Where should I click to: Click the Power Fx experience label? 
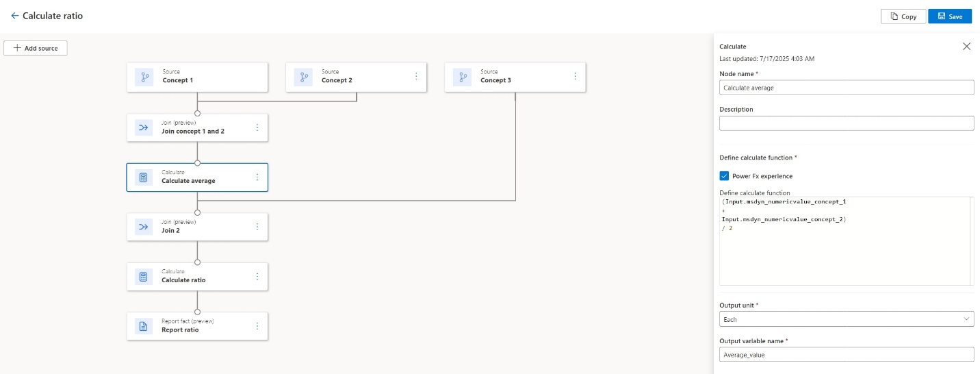tap(762, 176)
